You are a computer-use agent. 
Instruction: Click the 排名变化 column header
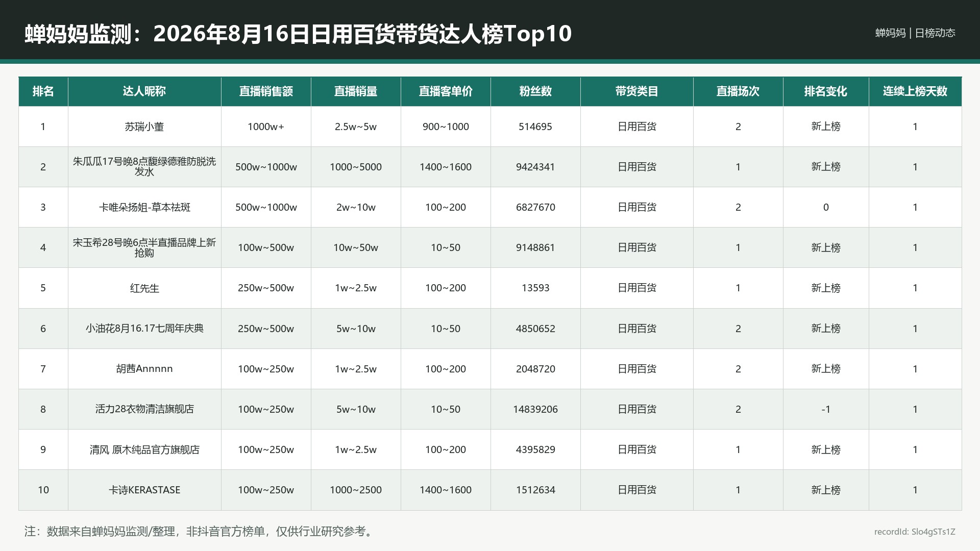tap(826, 91)
